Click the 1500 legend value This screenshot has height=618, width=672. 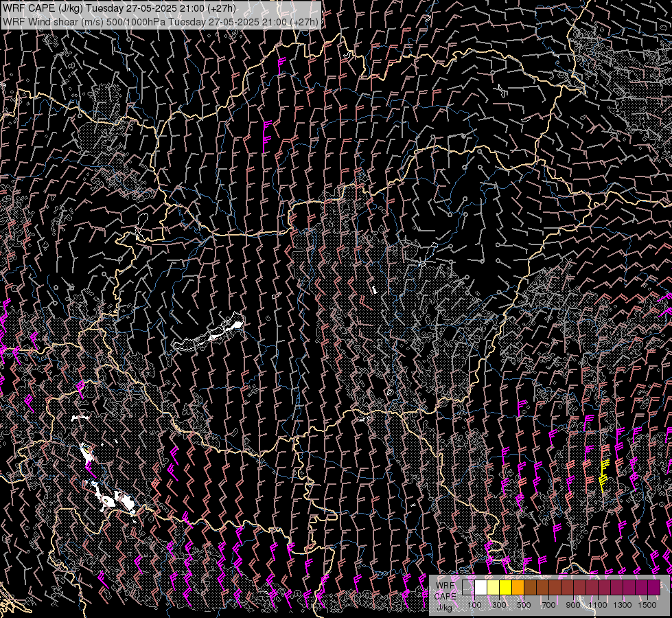click(x=647, y=605)
